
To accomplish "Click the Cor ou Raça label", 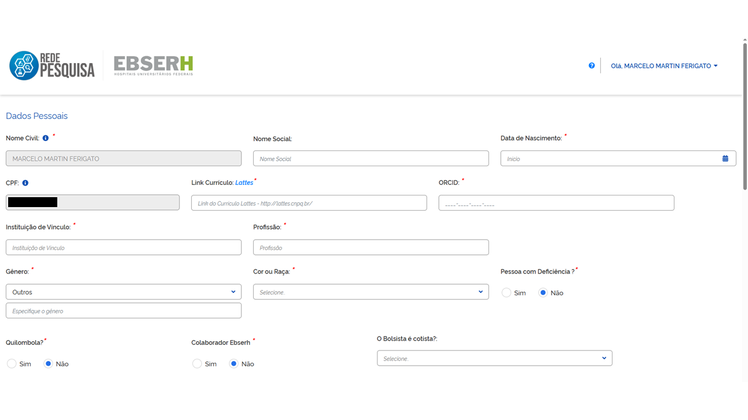I will pos(271,272).
